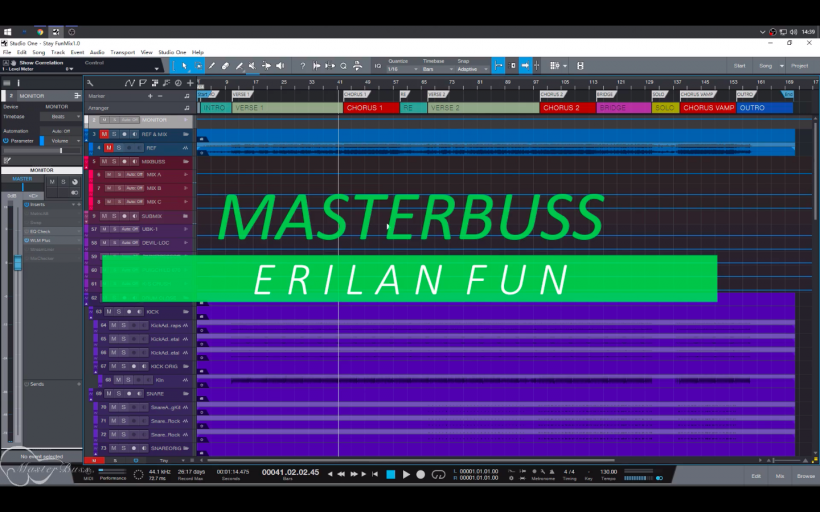Add a marker with the plus icon
This screenshot has width=820, height=512.
click(150, 96)
